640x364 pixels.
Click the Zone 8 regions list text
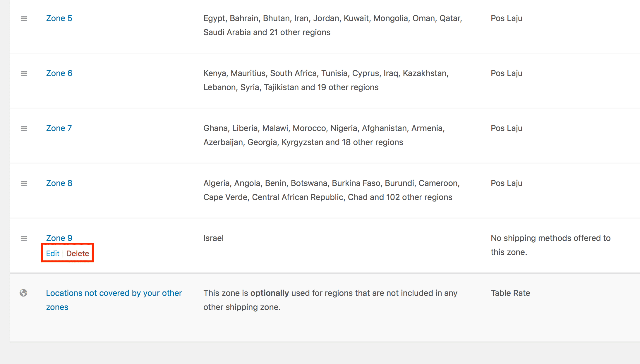point(332,190)
